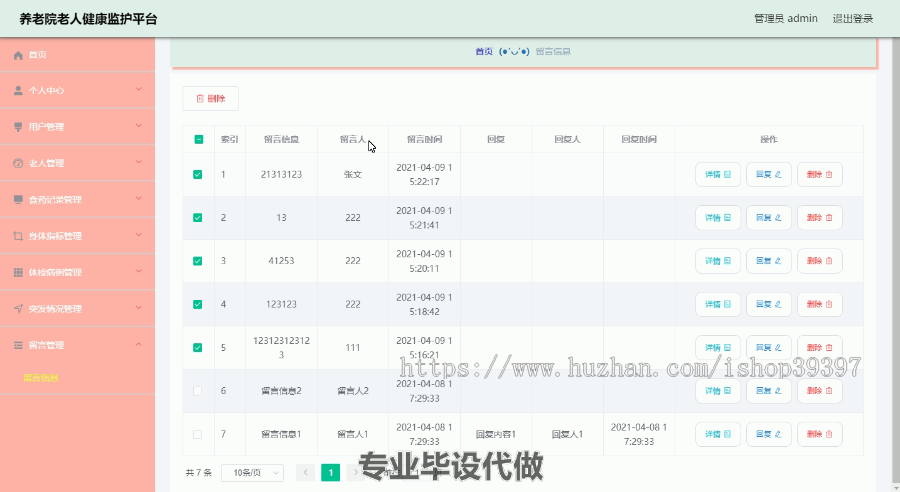Viewport: 900px width, 492px height.
Task: Delete the row with message 21313123
Action: point(820,175)
